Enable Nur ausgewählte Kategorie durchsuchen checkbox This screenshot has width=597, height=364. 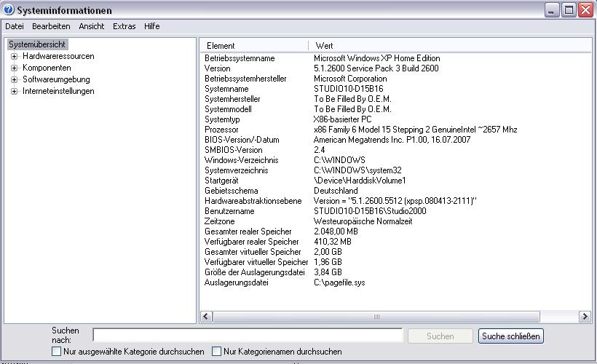click(x=56, y=352)
